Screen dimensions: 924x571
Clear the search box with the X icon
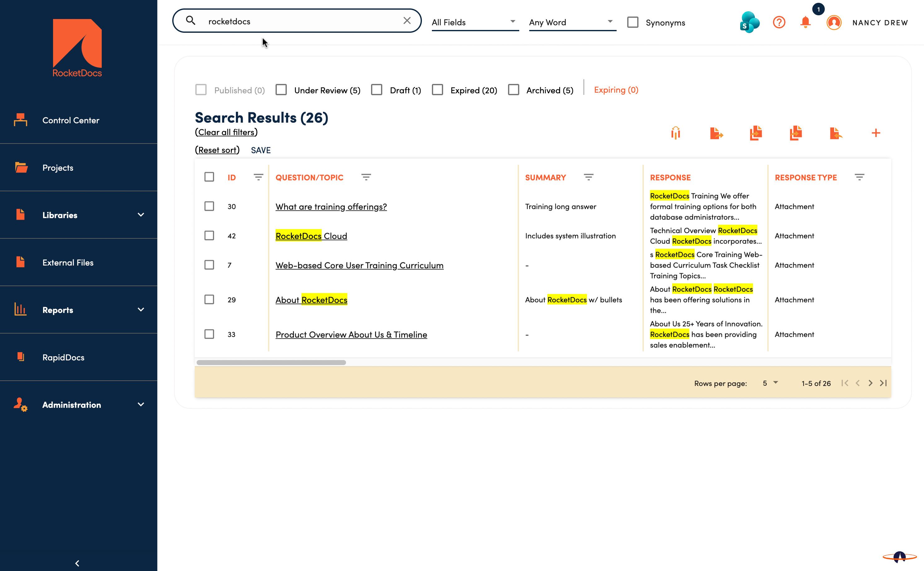tap(407, 21)
